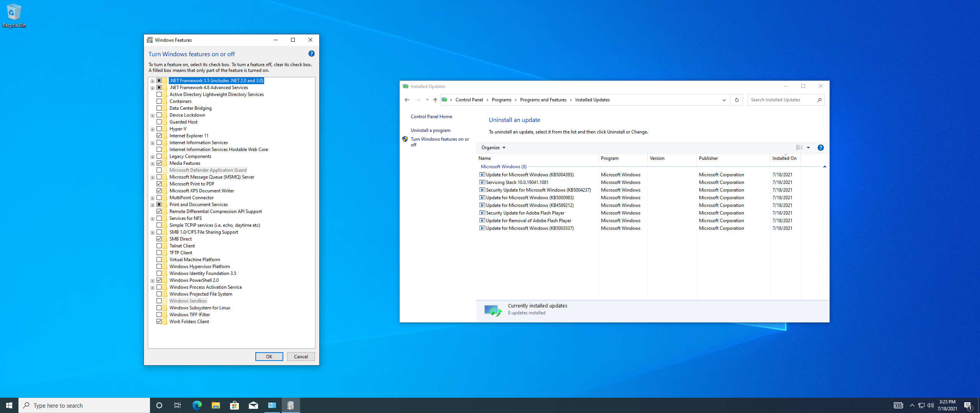
Task: Open Recycle Bin desktop icon
Action: coord(14,16)
